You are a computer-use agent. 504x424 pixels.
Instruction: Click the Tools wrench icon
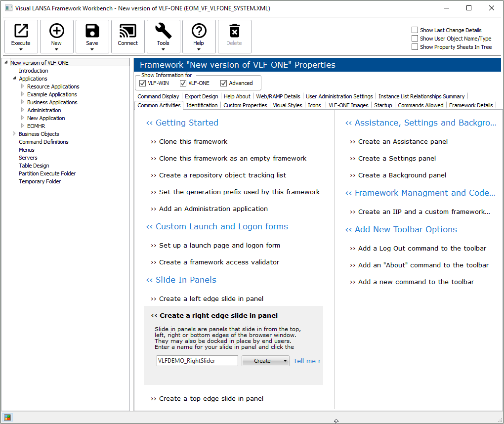tap(163, 31)
